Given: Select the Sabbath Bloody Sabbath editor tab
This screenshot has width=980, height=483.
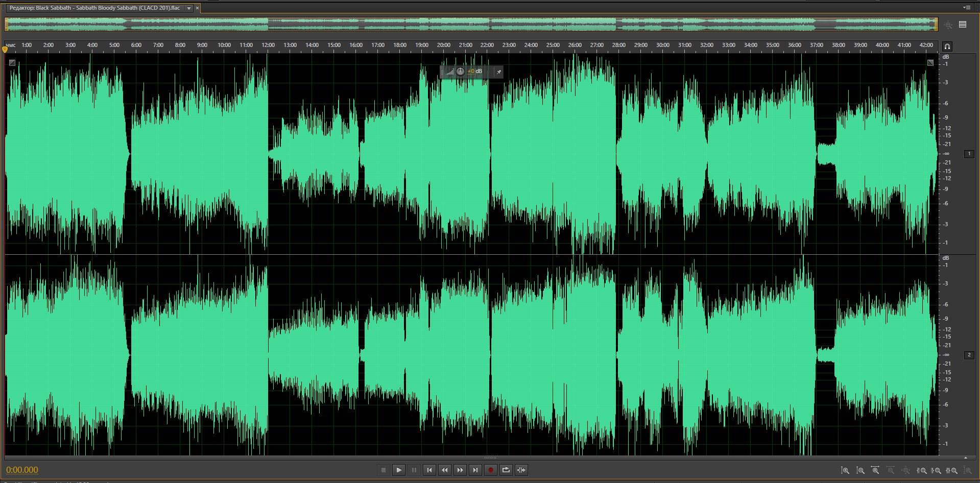Looking at the screenshot, I should pos(95,8).
